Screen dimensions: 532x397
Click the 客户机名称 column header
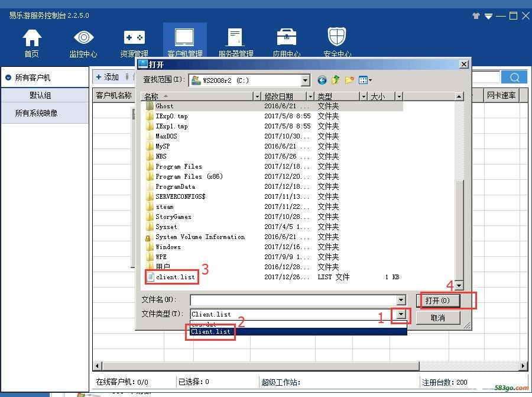point(113,95)
